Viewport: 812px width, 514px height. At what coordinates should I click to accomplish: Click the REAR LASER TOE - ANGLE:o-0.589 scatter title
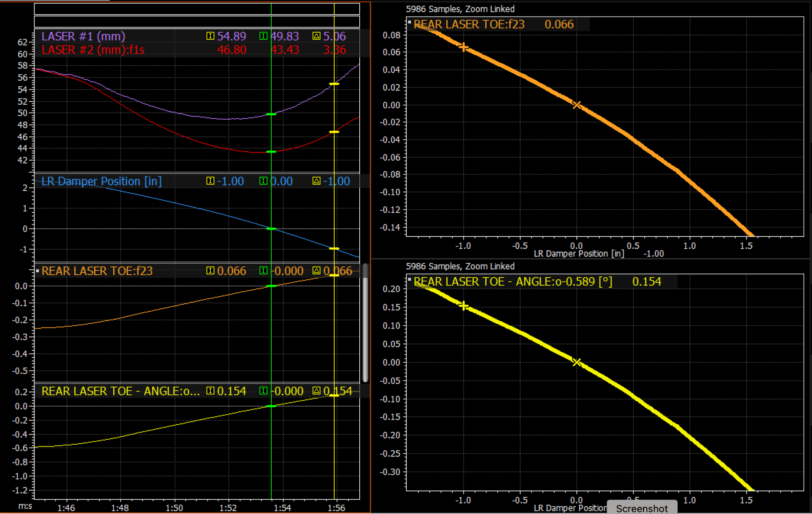(x=513, y=282)
